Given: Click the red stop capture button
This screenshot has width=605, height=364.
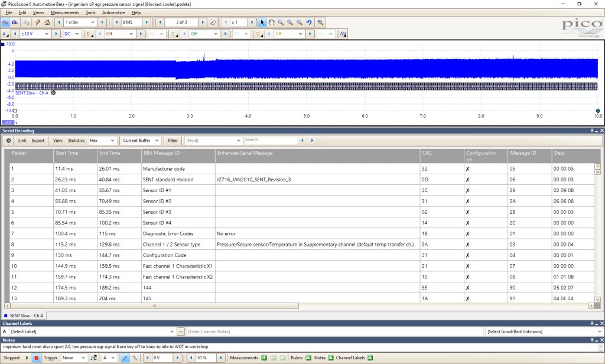Looking at the screenshot, I should [36, 358].
